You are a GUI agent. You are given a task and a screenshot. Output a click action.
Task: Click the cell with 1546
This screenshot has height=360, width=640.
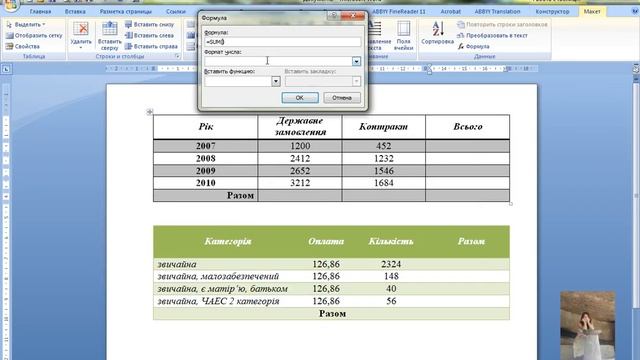click(383, 171)
